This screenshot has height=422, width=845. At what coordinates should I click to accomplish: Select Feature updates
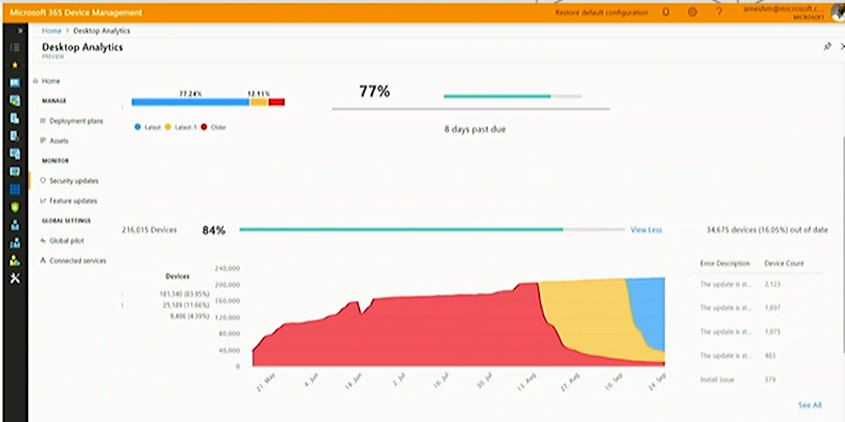(x=73, y=201)
